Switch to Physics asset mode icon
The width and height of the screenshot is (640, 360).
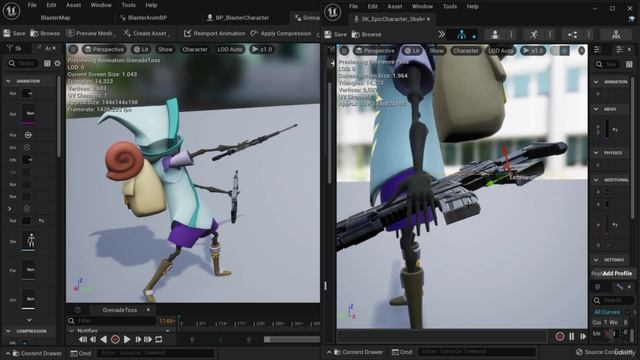tap(616, 35)
